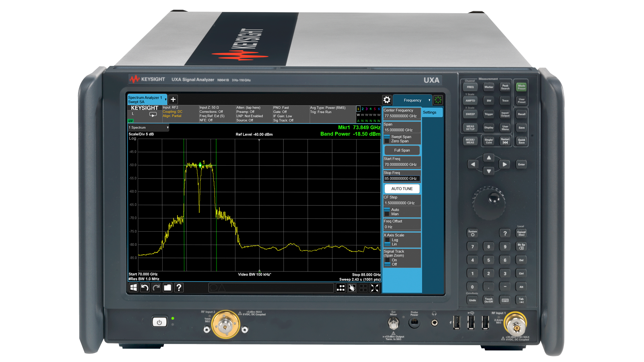Screen dimensions: 644x362
Task: Tap the Atten (tap here) section
Action: point(254,114)
